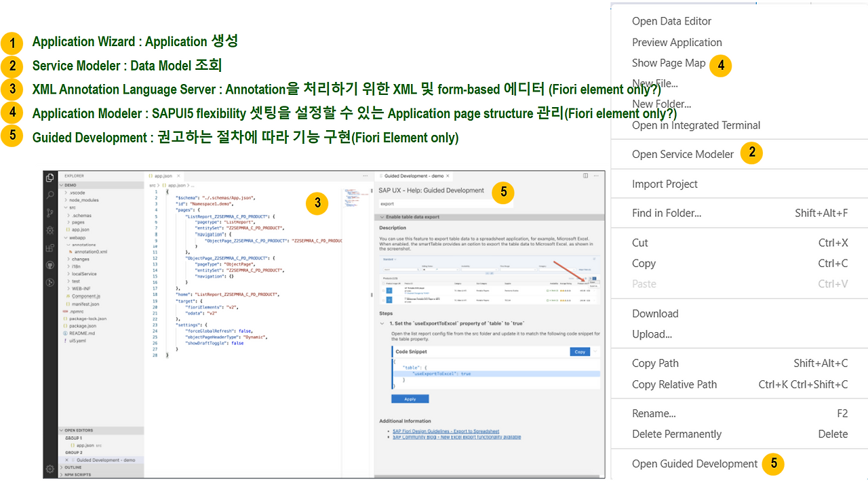This screenshot has height=484, width=868.
Task: Open ui5.yaml file
Action: pyautogui.click(x=76, y=340)
